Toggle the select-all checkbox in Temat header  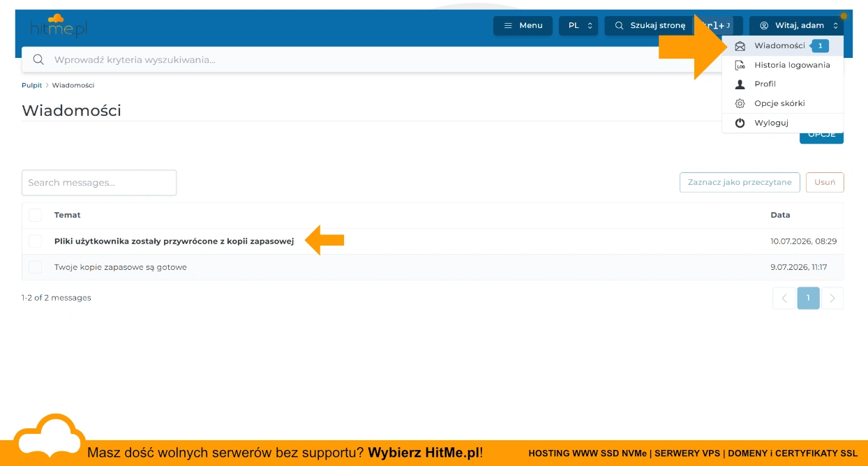[x=35, y=215]
